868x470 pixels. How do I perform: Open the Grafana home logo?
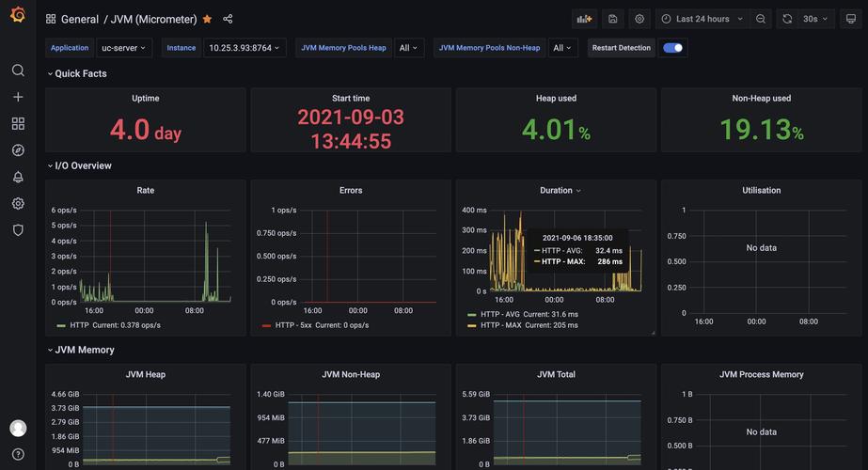[x=18, y=15]
